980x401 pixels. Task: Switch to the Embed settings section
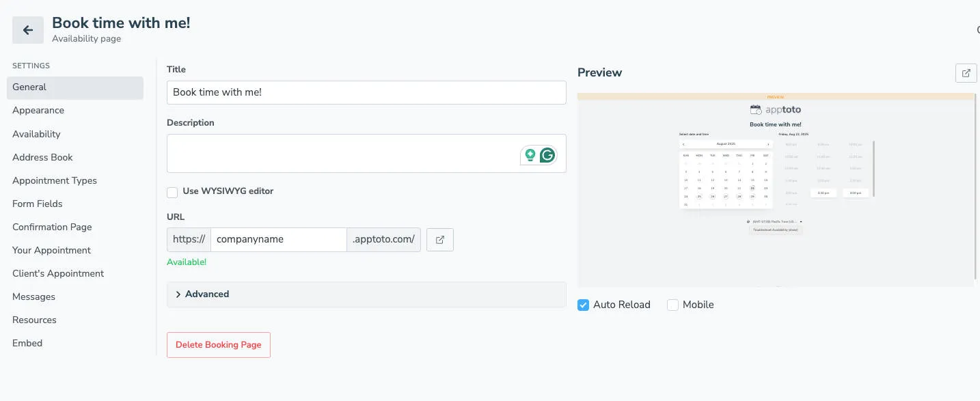coord(27,342)
